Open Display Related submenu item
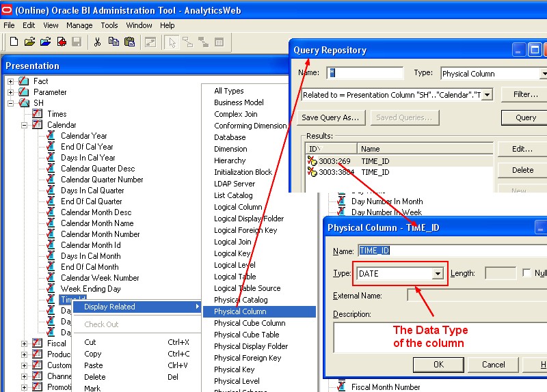 [x=137, y=307]
